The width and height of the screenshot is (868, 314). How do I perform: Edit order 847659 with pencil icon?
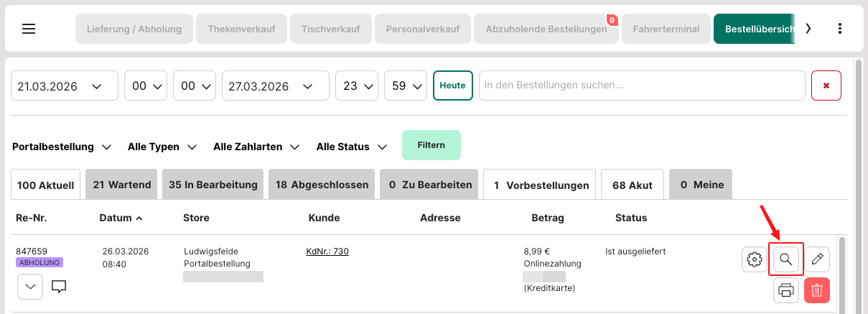817,259
